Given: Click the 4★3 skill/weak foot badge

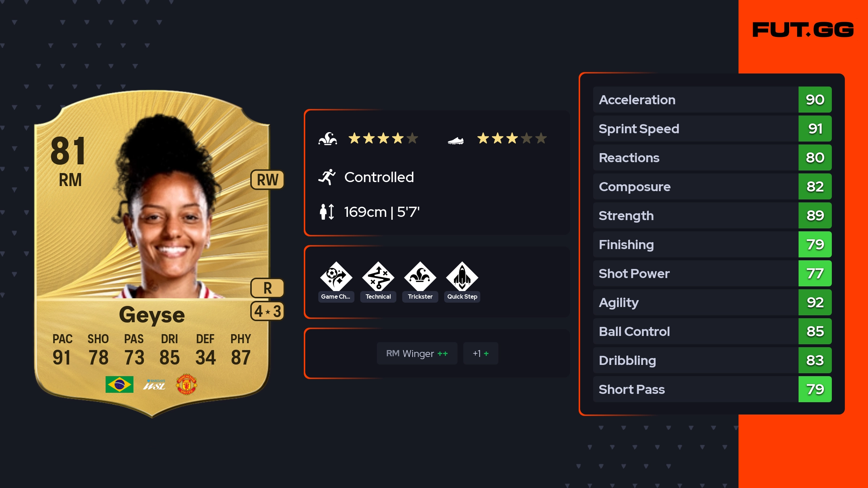Looking at the screenshot, I should (268, 311).
